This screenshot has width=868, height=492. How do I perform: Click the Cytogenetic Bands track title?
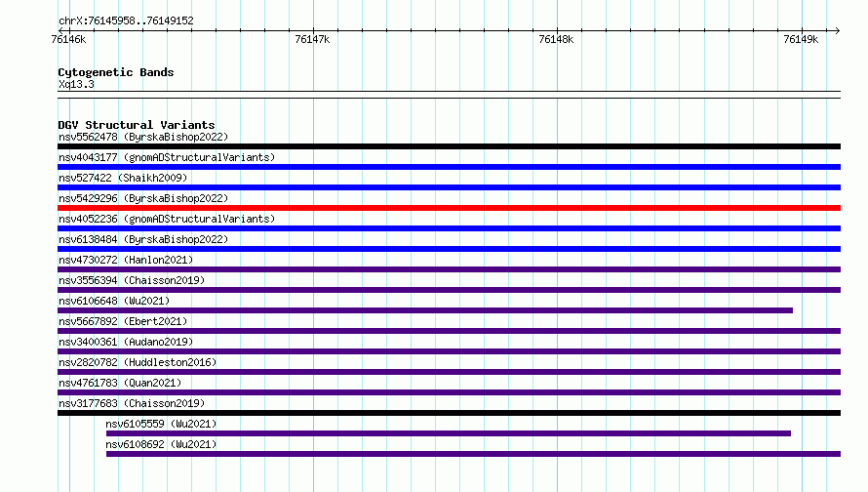pyautogui.click(x=116, y=72)
